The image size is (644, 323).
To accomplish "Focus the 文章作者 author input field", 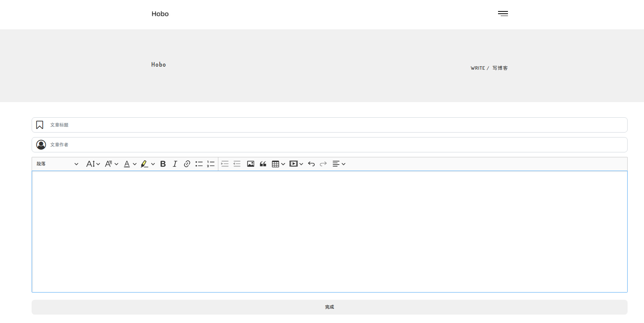I will point(330,145).
